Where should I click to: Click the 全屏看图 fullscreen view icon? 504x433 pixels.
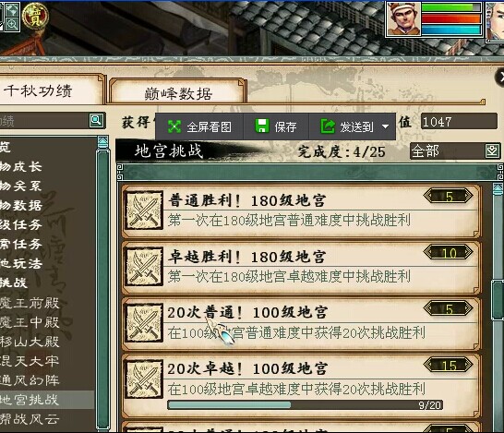click(174, 126)
